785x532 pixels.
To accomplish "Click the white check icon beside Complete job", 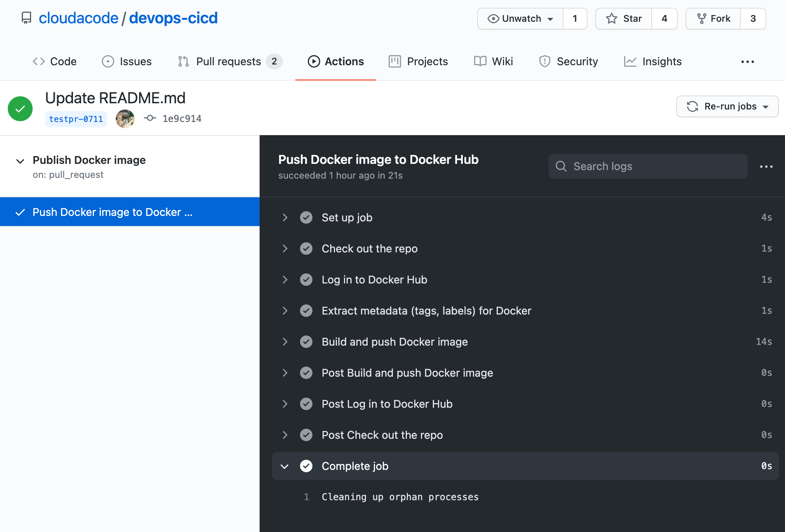I will pyautogui.click(x=306, y=466).
